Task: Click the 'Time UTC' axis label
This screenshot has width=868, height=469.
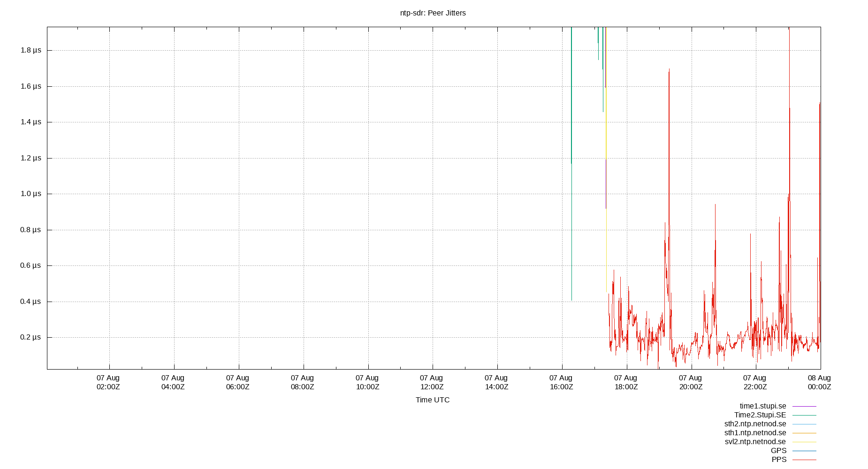Action: pos(433,400)
